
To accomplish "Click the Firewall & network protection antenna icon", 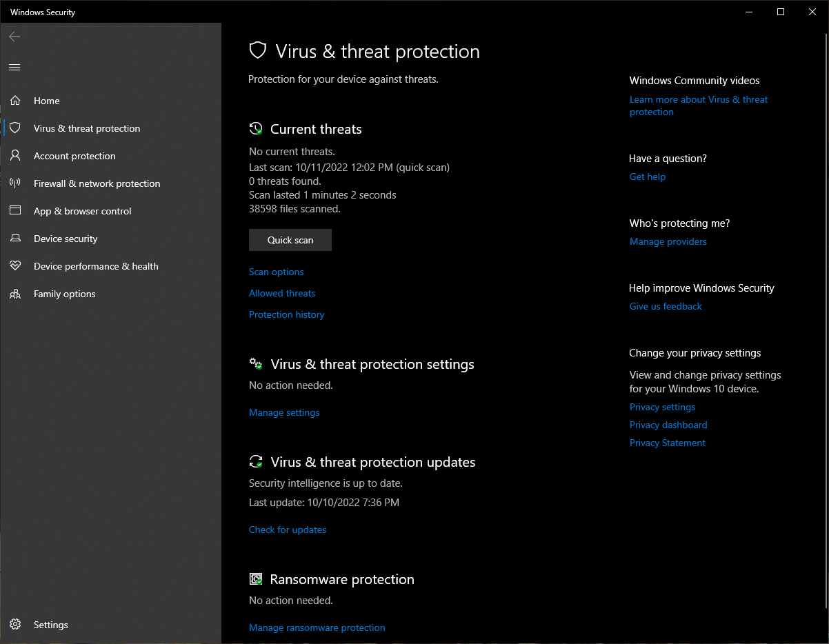I will coord(15,183).
